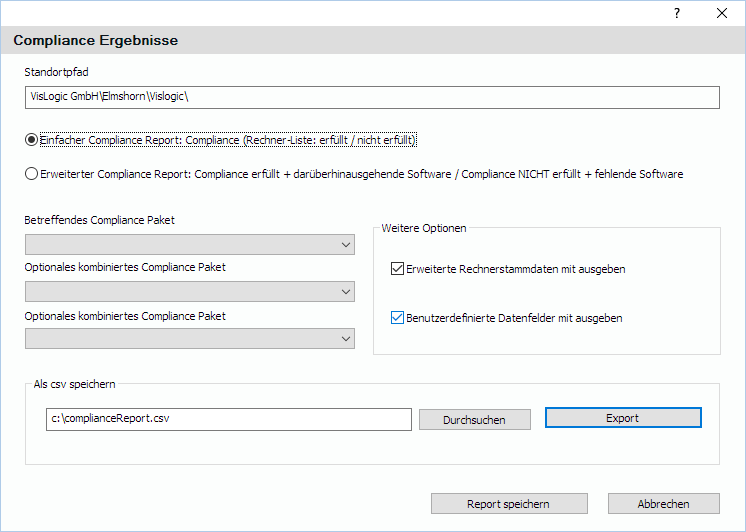Click the Export button
Viewport: 746px width, 532px height.
623,418
